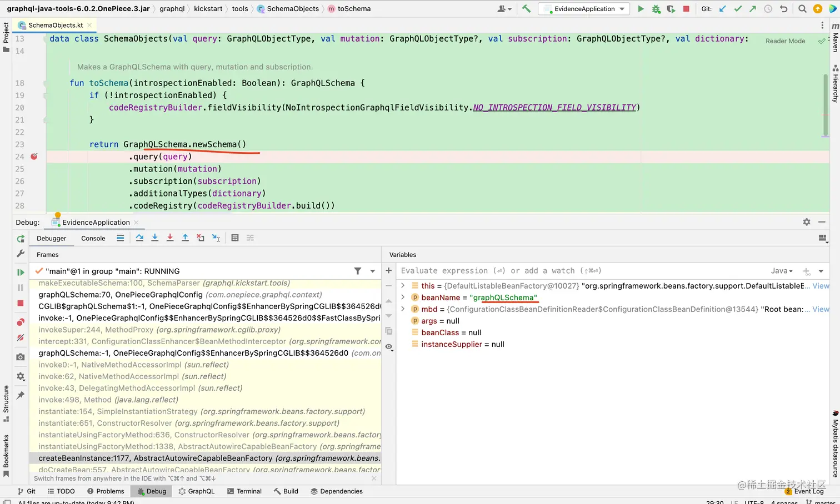
Task: Expand the 'this' variable node
Action: point(403,286)
